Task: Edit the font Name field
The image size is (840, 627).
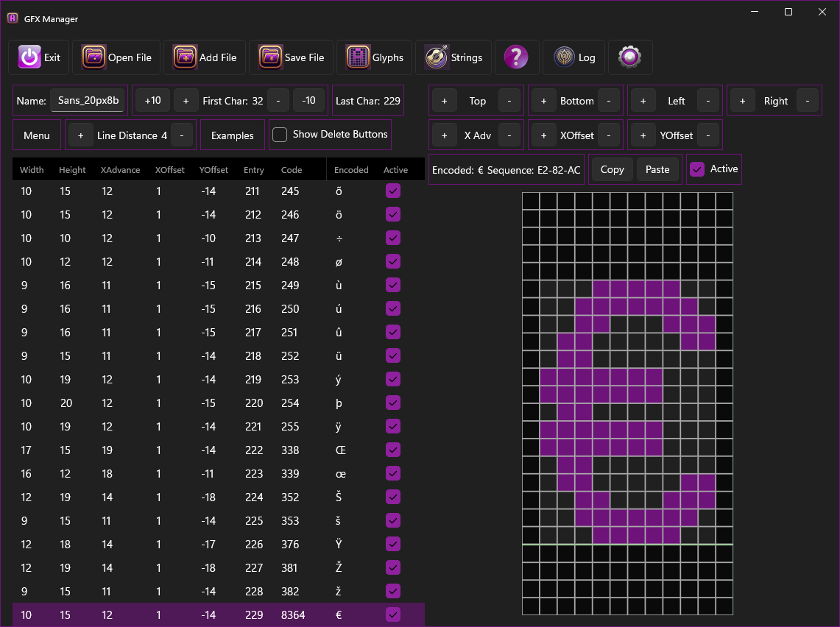Action: tap(88, 100)
